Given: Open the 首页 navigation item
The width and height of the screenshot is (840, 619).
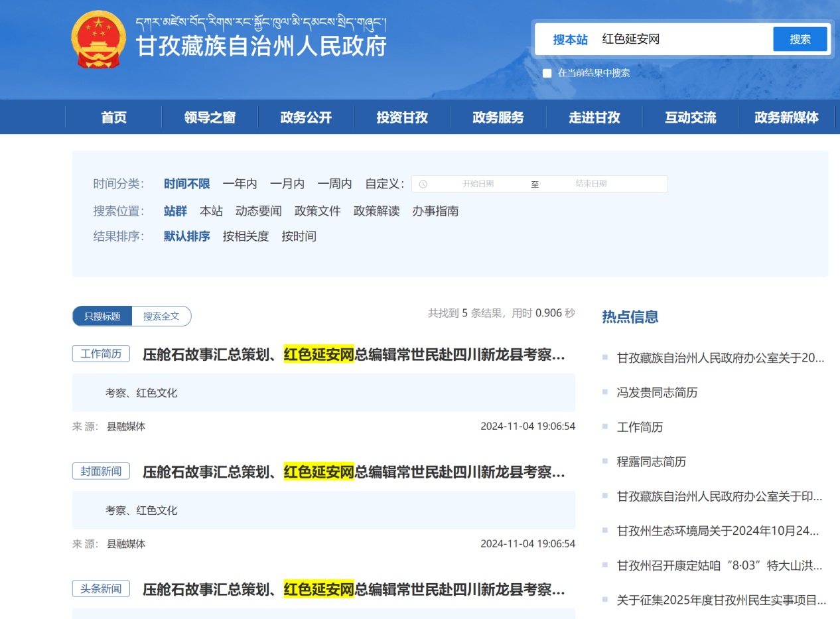Looking at the screenshot, I should (113, 117).
